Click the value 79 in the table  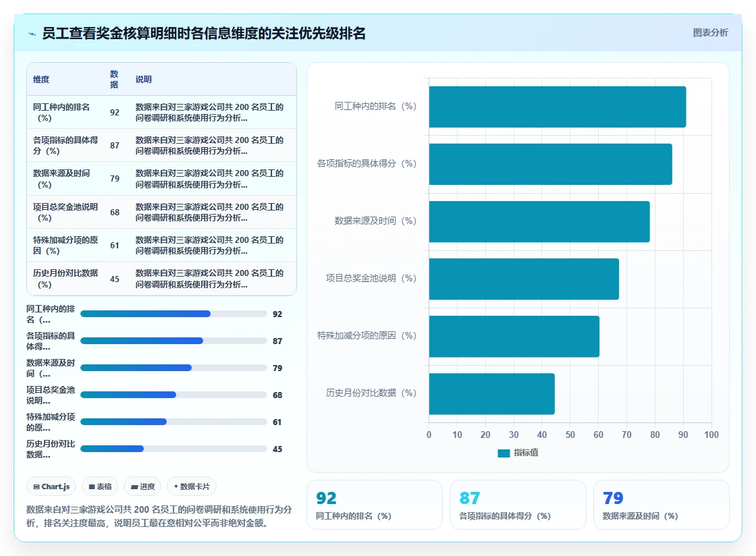[x=115, y=179]
